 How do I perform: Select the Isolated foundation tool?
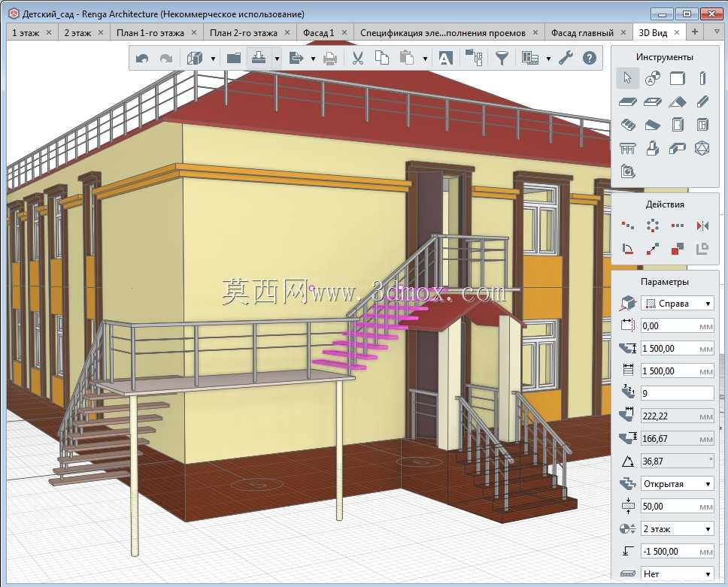(x=652, y=149)
